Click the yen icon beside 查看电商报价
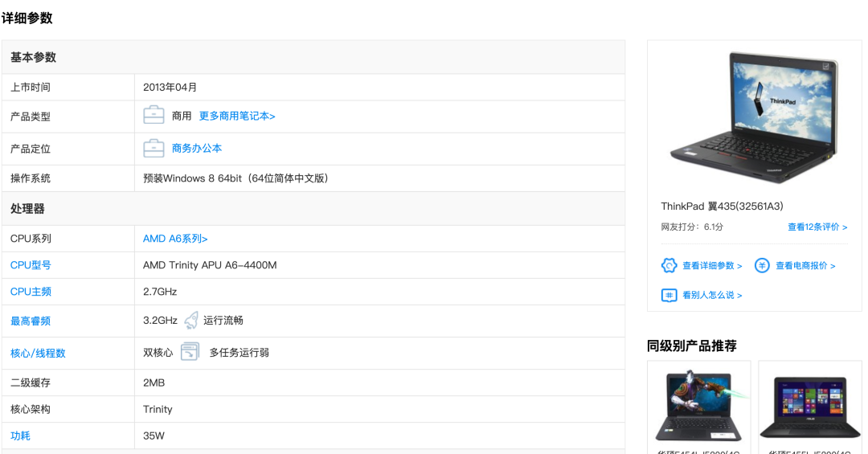Image resolution: width=868 pixels, height=454 pixels. [x=762, y=265]
